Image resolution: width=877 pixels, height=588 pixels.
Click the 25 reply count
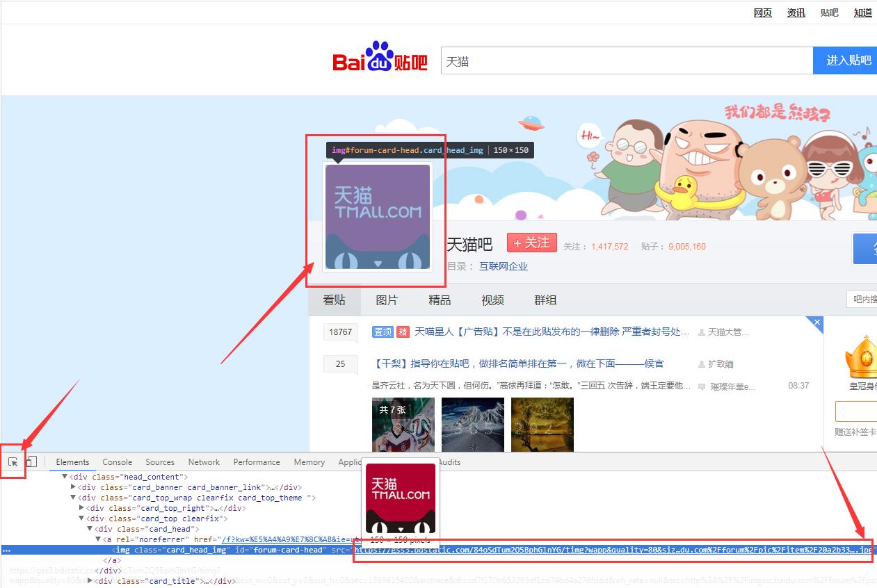[x=340, y=364]
